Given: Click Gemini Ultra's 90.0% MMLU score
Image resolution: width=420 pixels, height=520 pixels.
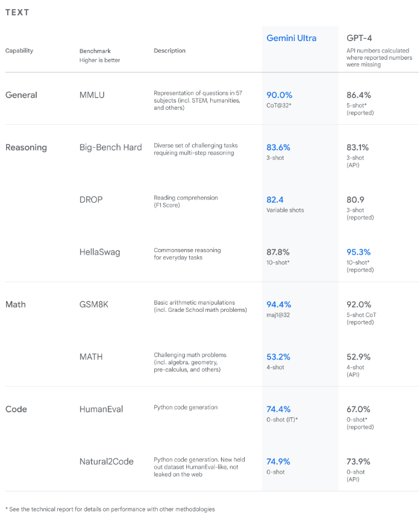Looking at the screenshot, I should [x=279, y=95].
